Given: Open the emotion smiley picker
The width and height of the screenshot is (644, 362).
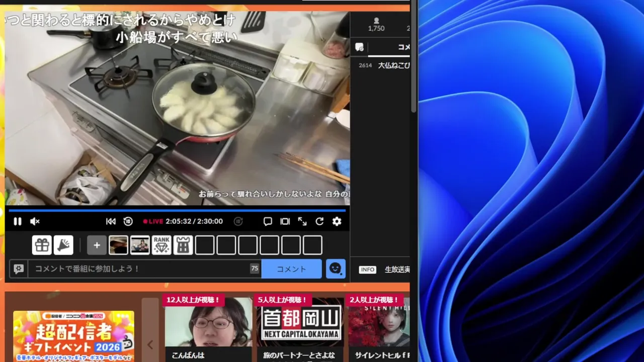Looking at the screenshot, I should coord(336,269).
